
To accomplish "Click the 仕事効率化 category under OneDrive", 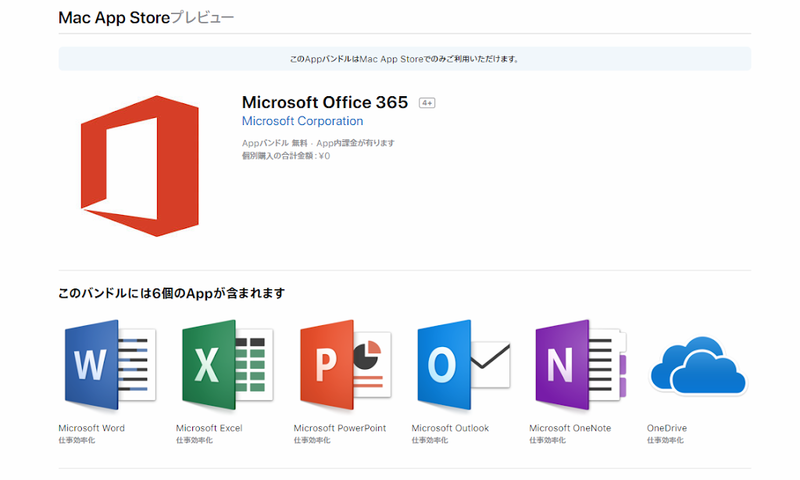I will pyautogui.click(x=665, y=440).
